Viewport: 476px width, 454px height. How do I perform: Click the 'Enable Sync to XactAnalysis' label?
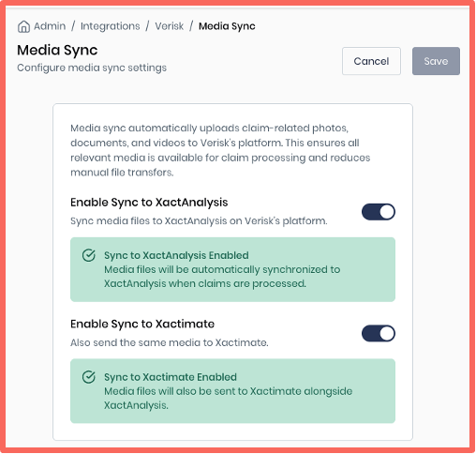[x=149, y=203]
